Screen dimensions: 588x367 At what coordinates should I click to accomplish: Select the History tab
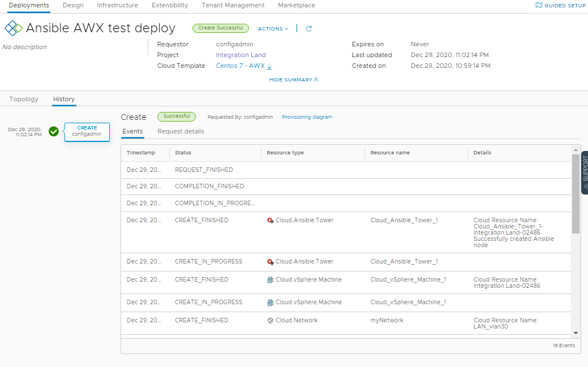click(x=64, y=99)
